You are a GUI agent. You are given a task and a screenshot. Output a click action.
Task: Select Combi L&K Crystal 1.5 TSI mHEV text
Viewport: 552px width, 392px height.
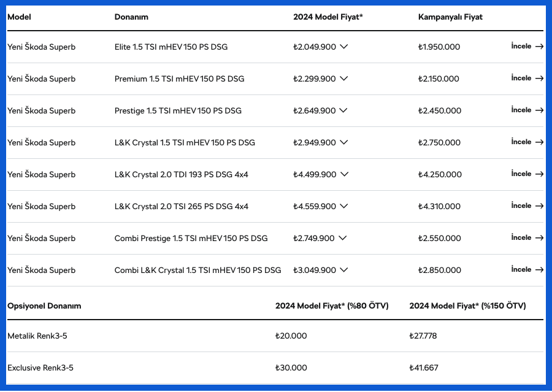198,270
